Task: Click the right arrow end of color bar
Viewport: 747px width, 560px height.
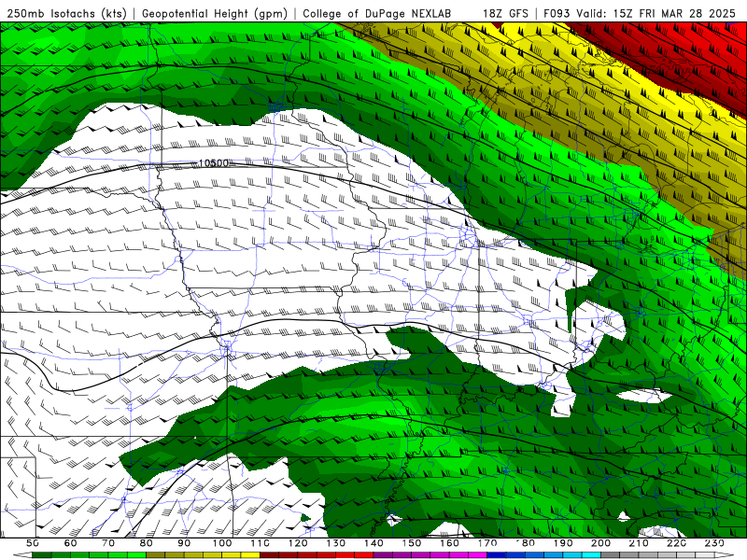Action: point(725,554)
